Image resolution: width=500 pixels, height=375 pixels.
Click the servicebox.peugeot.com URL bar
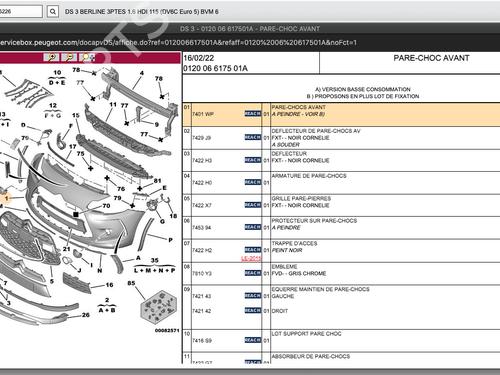(178, 43)
